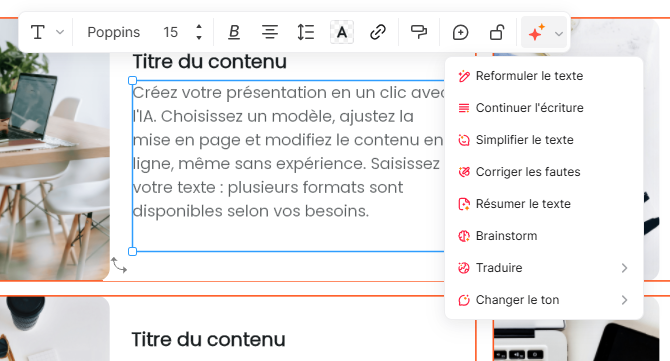Open the text type dropdown arrow
This screenshot has height=361, width=670.
pyautogui.click(x=60, y=32)
